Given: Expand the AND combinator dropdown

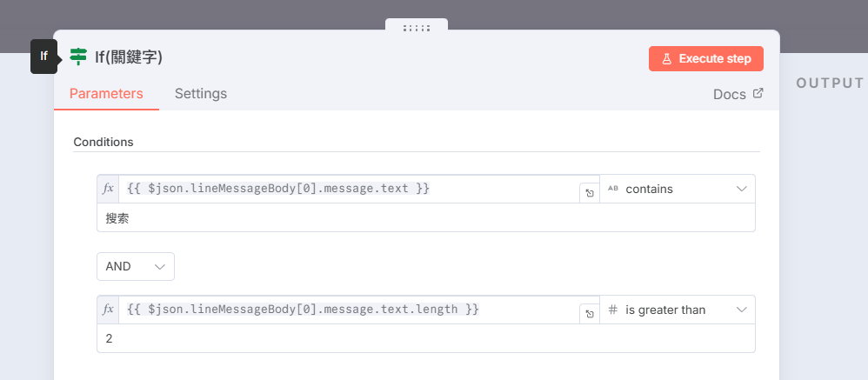Looking at the screenshot, I should click(x=135, y=266).
